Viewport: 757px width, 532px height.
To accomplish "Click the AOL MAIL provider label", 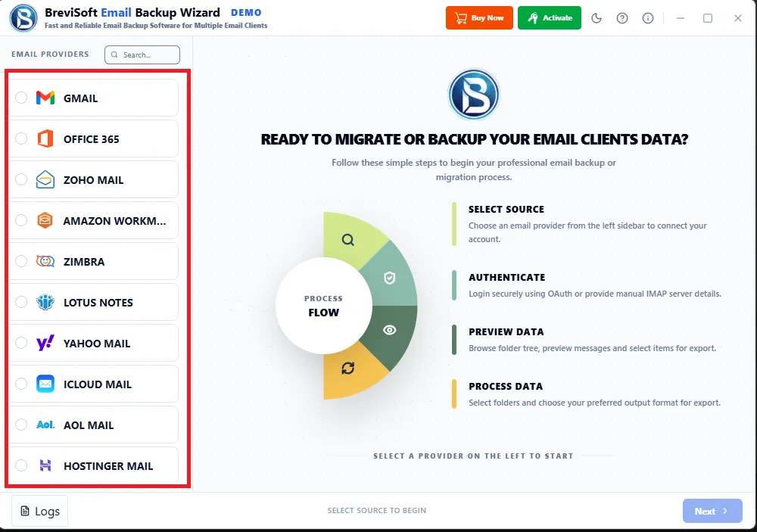I will pyautogui.click(x=89, y=425).
